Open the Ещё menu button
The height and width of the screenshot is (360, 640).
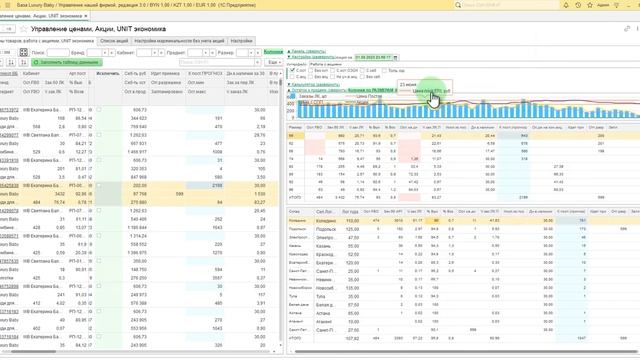tap(273, 62)
